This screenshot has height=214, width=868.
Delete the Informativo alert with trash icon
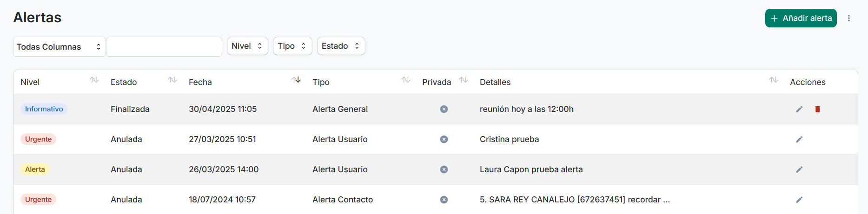point(817,109)
